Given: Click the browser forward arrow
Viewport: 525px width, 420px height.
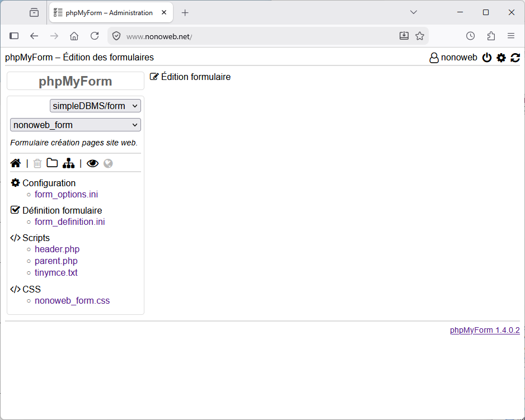Looking at the screenshot, I should point(54,36).
